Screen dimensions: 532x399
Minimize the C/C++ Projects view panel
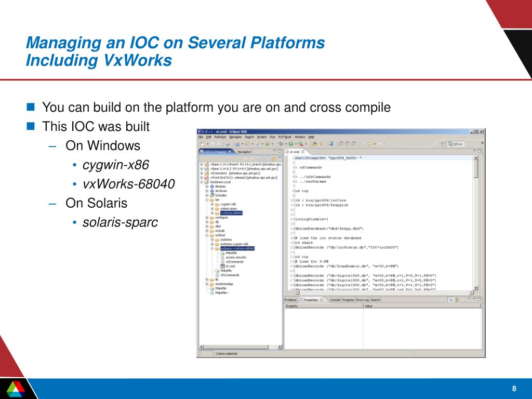tap(274, 151)
